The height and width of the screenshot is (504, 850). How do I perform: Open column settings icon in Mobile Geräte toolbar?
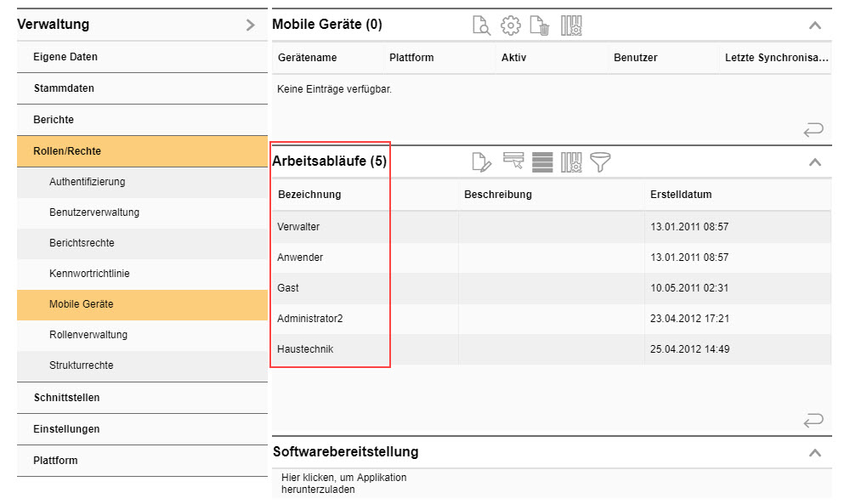pyautogui.click(x=571, y=25)
